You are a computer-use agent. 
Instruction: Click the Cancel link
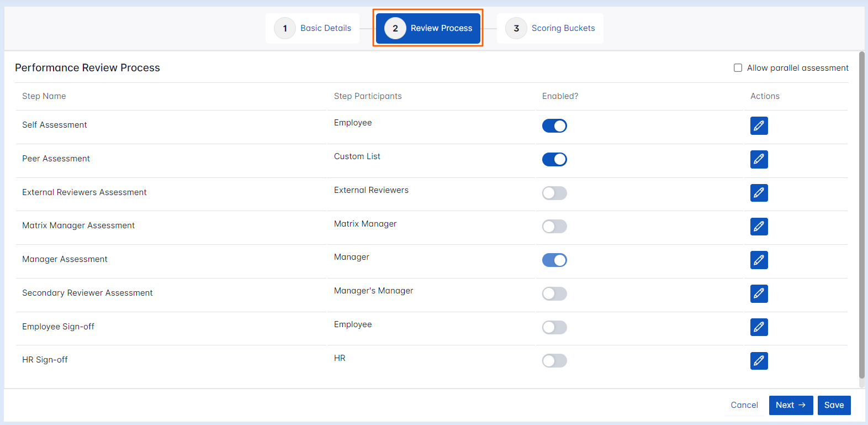pos(744,405)
